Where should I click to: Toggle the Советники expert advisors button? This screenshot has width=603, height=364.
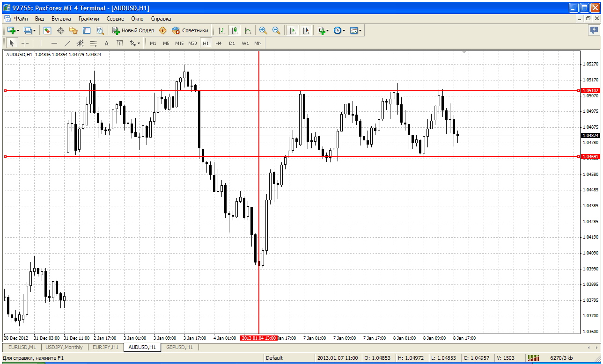(x=190, y=30)
